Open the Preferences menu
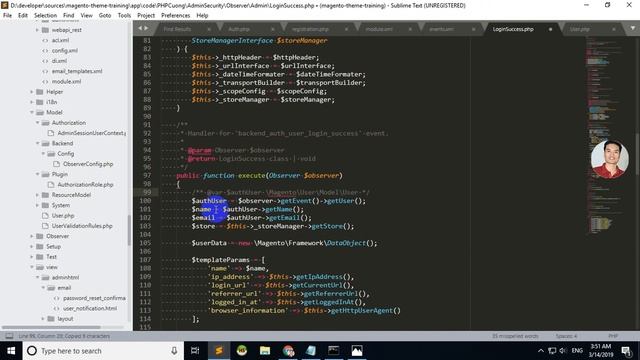This screenshot has width=640, height=360. pos(176,15)
